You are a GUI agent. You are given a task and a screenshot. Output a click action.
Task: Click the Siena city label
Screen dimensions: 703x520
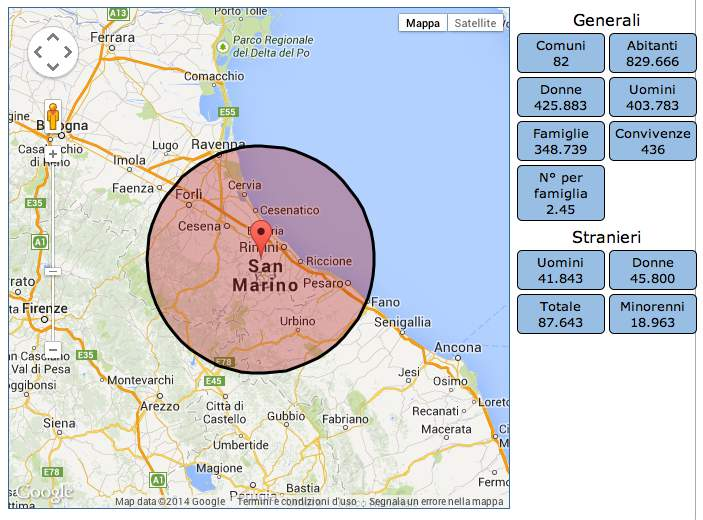(59, 423)
